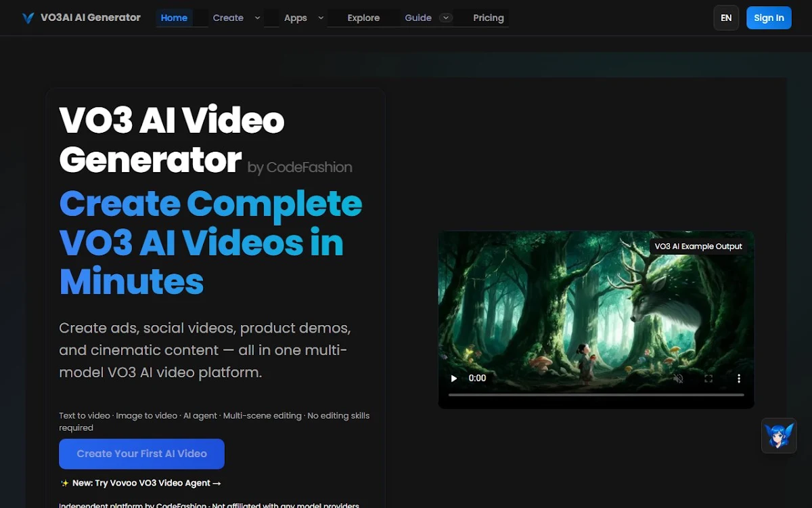This screenshot has height=508, width=812.
Task: Open the Vovoo VO3 Video Agent link
Action: (x=141, y=483)
